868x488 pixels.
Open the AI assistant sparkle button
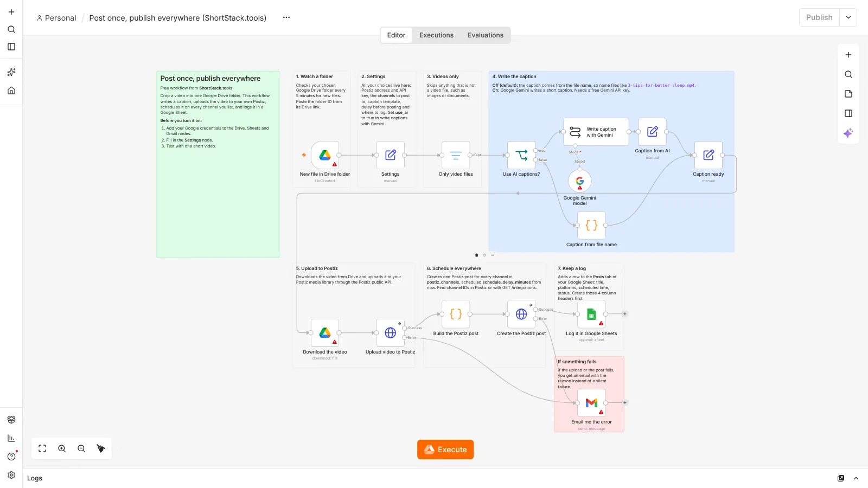848,133
